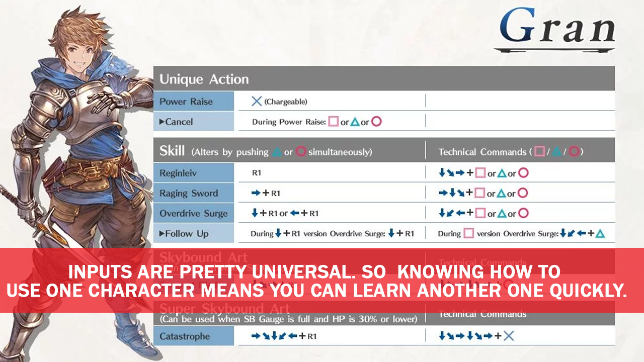
Task: Expand the Follow Up sub-entry arrow
Action: pyautogui.click(x=162, y=233)
